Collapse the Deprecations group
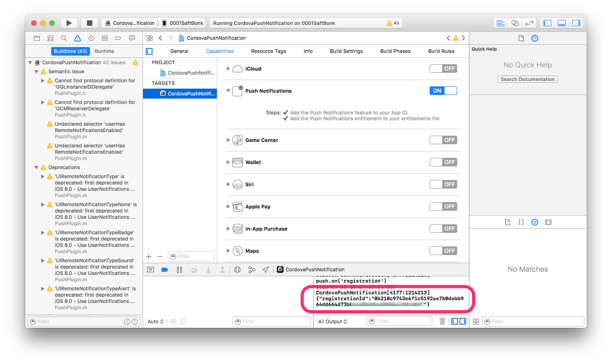Screen dimensions: 612x364 pyautogui.click(x=37, y=167)
